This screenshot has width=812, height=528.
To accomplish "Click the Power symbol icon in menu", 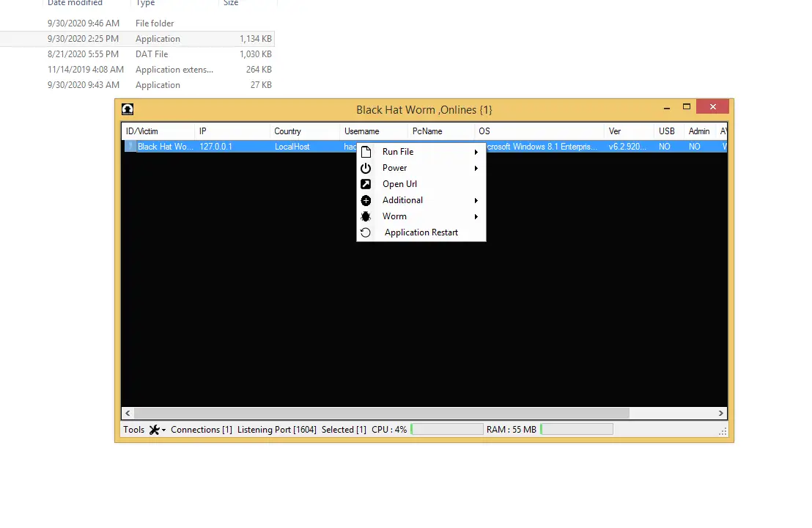I will click(366, 168).
